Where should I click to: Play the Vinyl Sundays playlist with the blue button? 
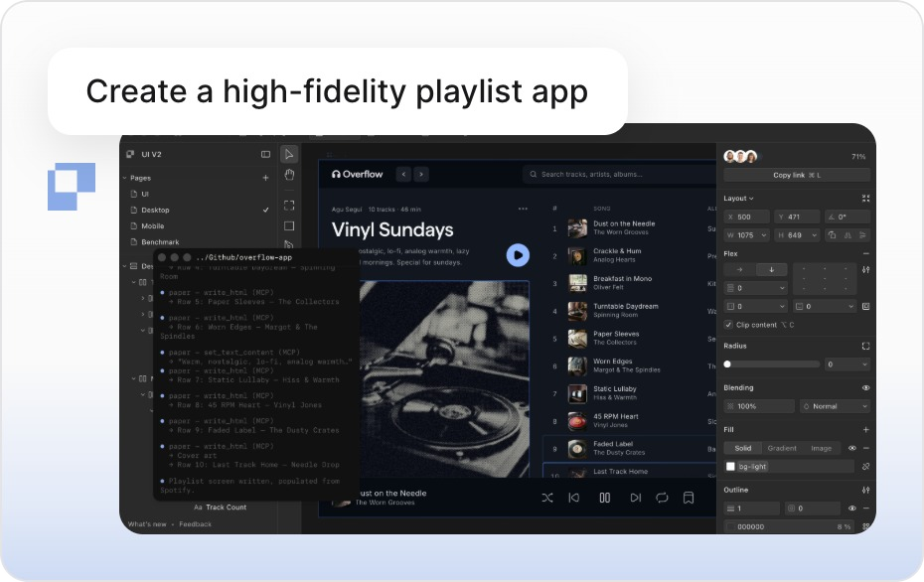(x=518, y=255)
